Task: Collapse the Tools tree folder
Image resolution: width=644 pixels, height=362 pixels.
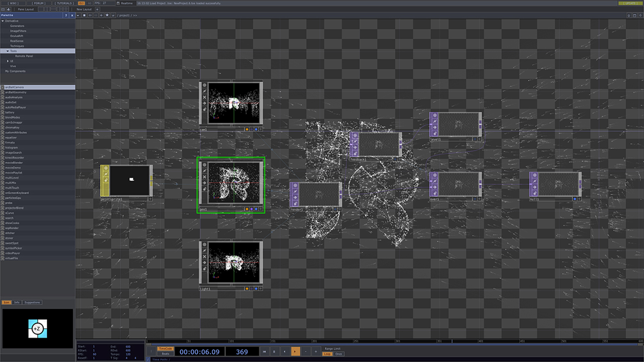Action: (8, 51)
